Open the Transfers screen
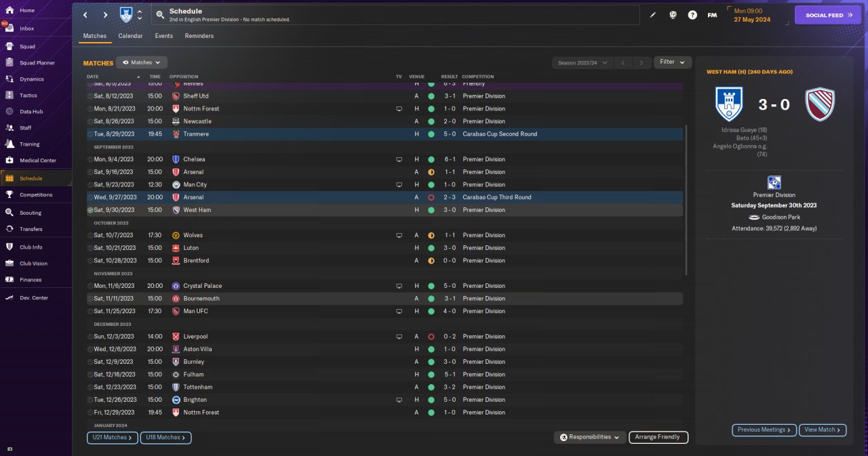868x456 pixels. [x=31, y=229]
